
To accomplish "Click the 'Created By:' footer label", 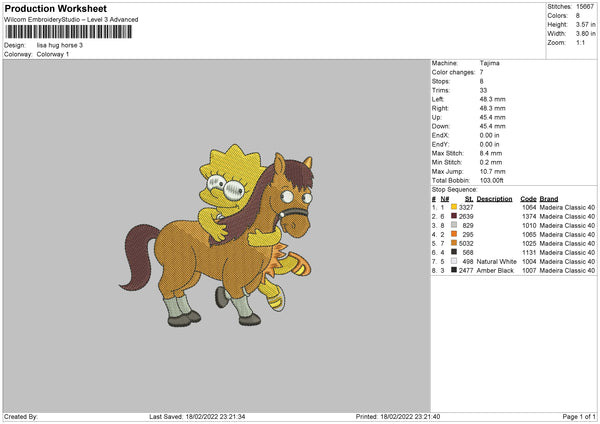I will [x=21, y=417].
